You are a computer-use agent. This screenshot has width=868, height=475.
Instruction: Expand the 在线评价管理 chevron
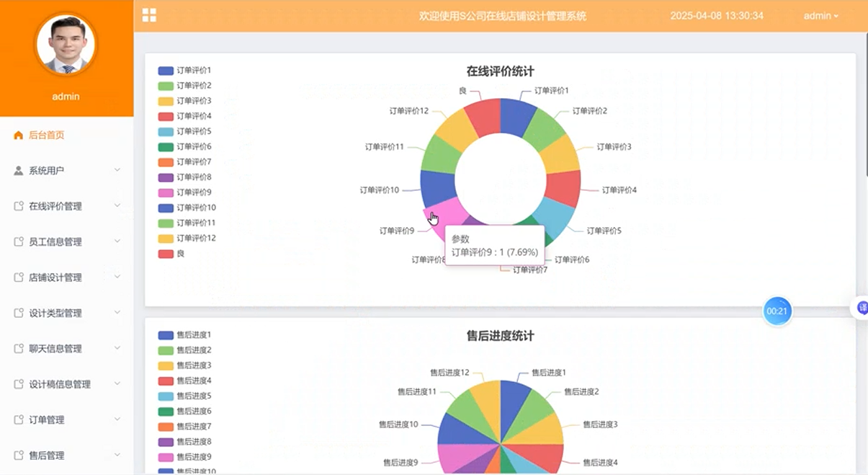click(117, 206)
